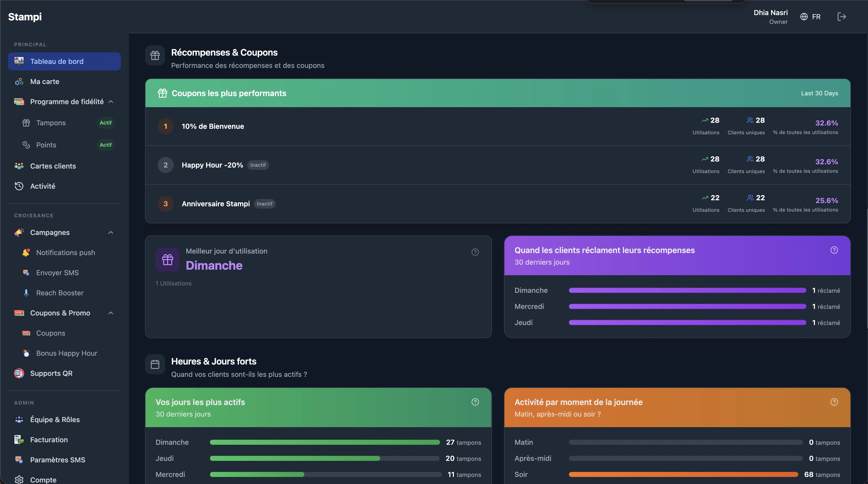This screenshot has height=484, width=868.
Task: Click the globe language icon
Action: pos(804,17)
